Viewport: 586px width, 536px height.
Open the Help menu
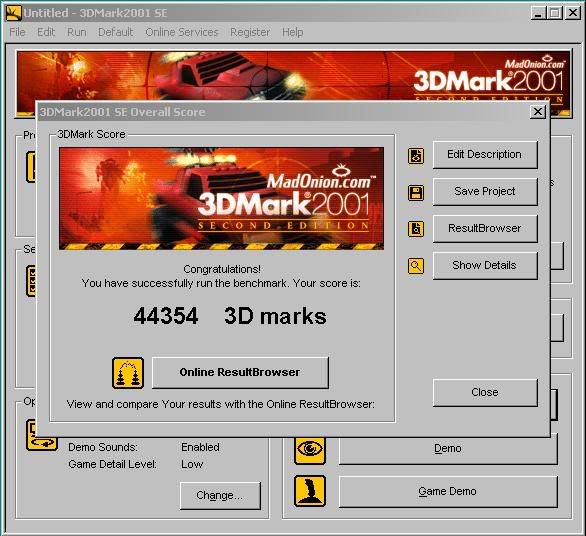[x=293, y=32]
